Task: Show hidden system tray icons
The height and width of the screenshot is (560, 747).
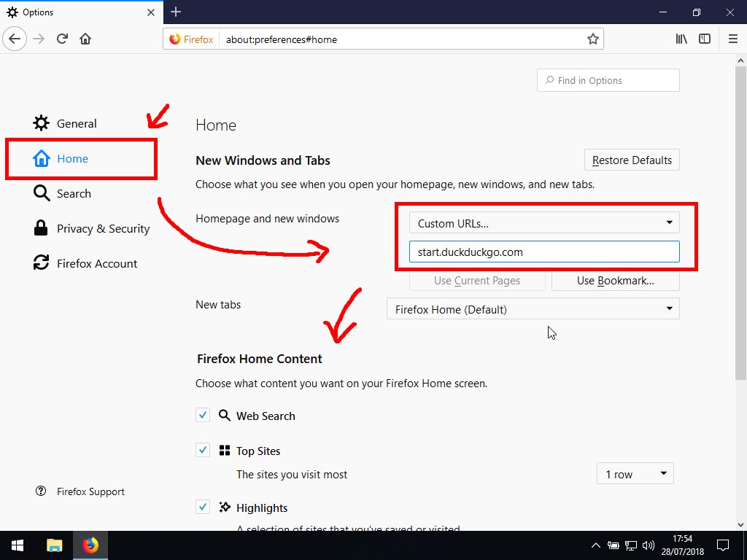Action: click(595, 545)
